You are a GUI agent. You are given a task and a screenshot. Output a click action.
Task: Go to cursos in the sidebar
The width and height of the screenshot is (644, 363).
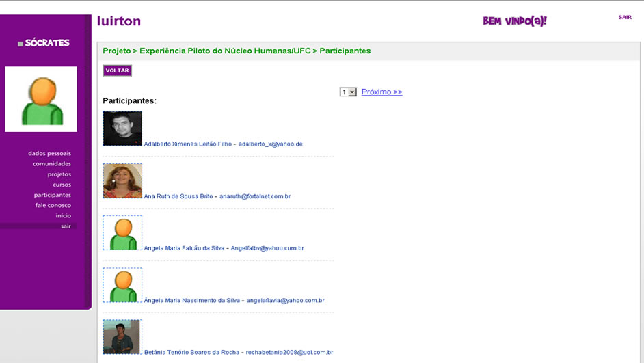pyautogui.click(x=62, y=185)
